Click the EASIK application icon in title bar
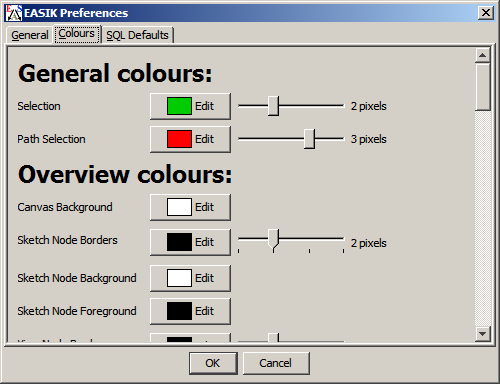The width and height of the screenshot is (500, 384). pyautogui.click(x=14, y=13)
